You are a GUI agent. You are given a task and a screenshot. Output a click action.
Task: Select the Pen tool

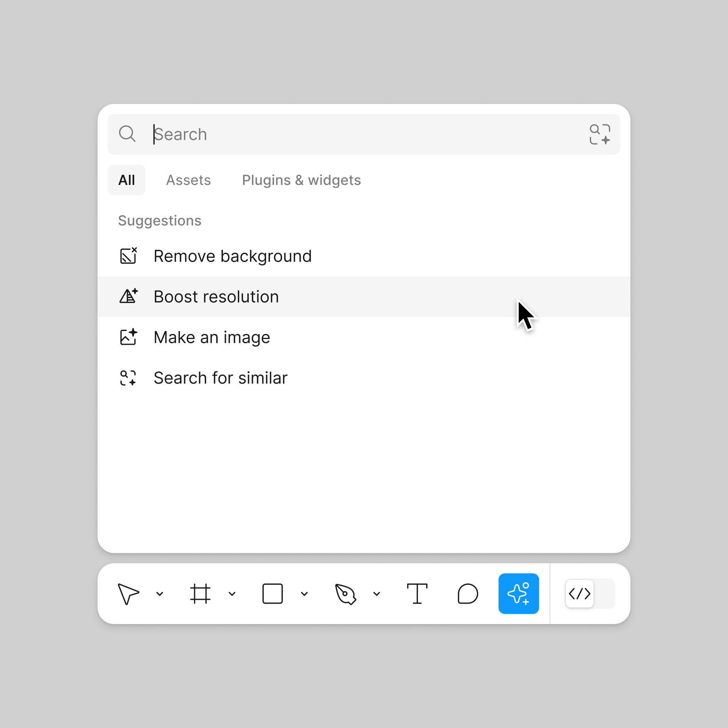point(345,593)
